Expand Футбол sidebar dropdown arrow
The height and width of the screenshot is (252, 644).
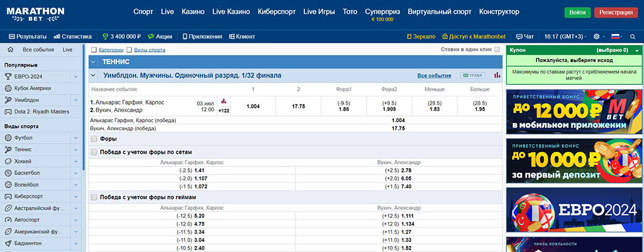tap(75, 138)
